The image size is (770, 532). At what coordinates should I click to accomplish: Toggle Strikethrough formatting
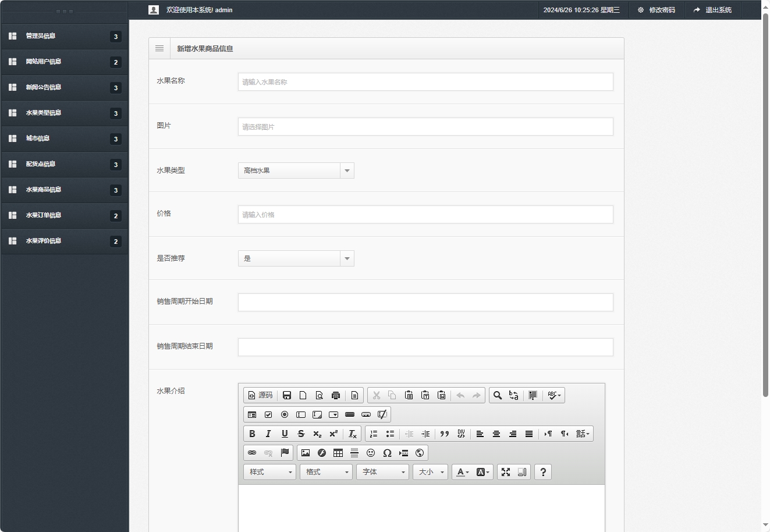click(x=301, y=434)
